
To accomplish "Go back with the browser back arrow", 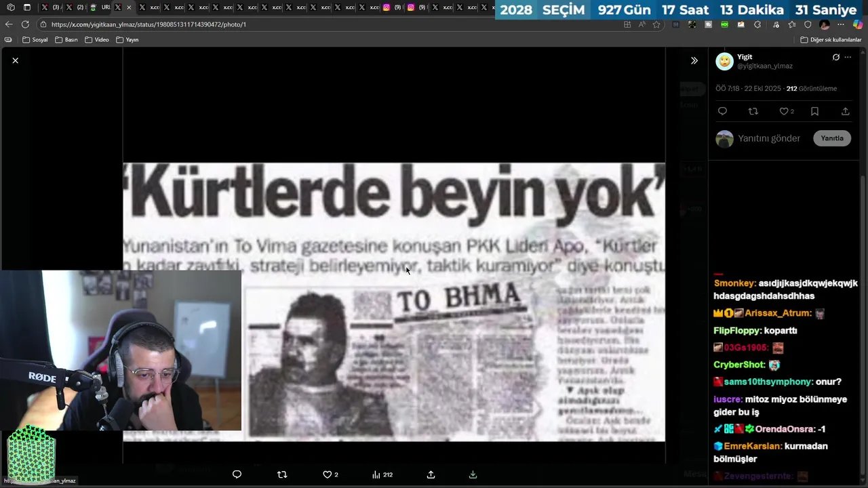I will [x=9, y=24].
